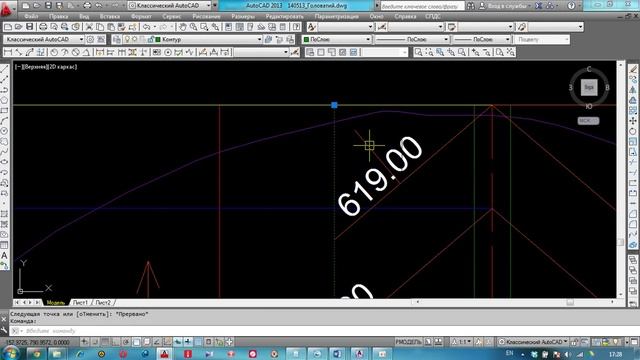
Task: Open the Файл menu
Action: click(31, 16)
